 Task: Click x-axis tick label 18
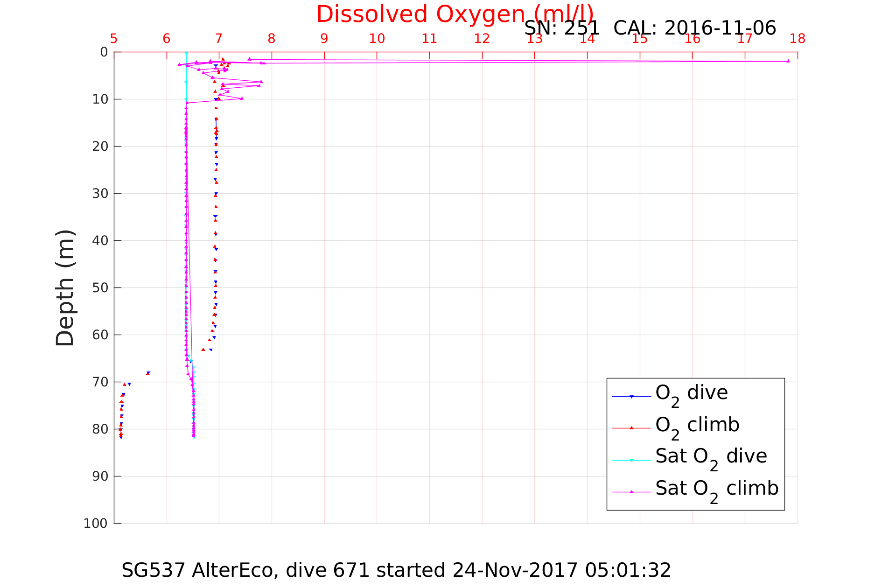pyautogui.click(x=798, y=39)
